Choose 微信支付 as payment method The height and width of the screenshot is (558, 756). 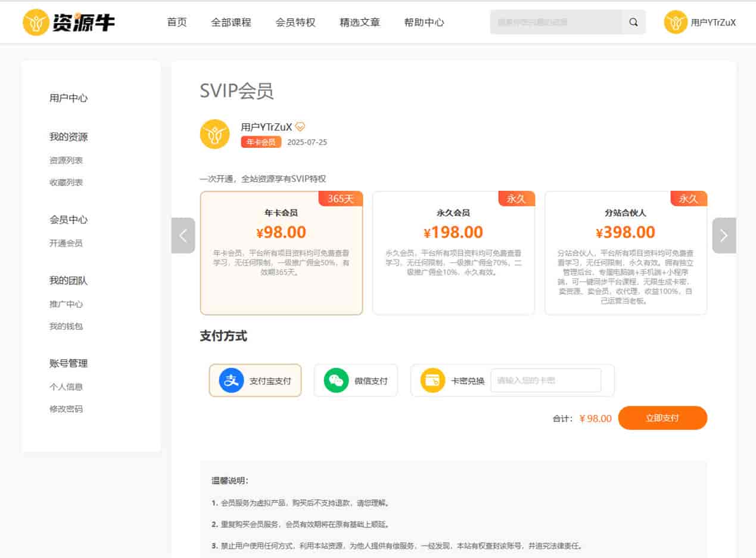[356, 380]
